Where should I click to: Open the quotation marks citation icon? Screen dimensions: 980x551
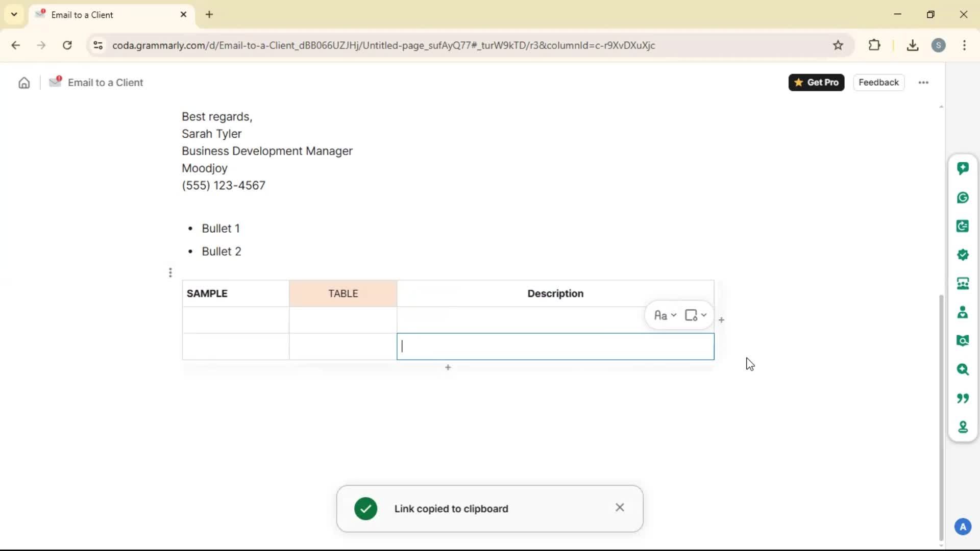pos(963,398)
